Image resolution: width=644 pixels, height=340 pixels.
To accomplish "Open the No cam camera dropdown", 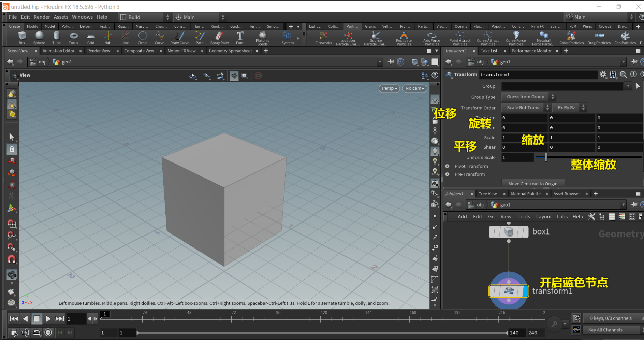I will pyautogui.click(x=415, y=88).
